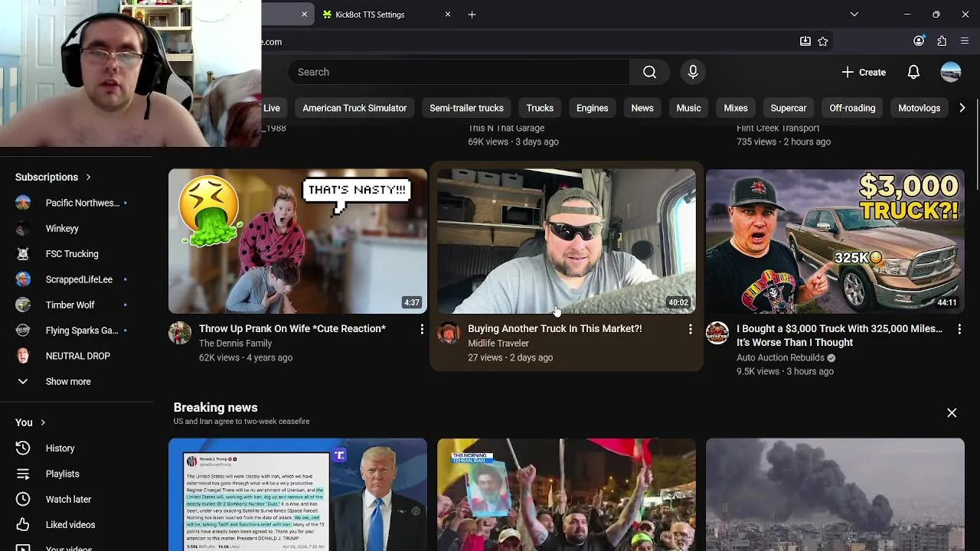Play Buying Another Truck video thumbnail
The width and height of the screenshot is (980, 551).
pos(567,241)
